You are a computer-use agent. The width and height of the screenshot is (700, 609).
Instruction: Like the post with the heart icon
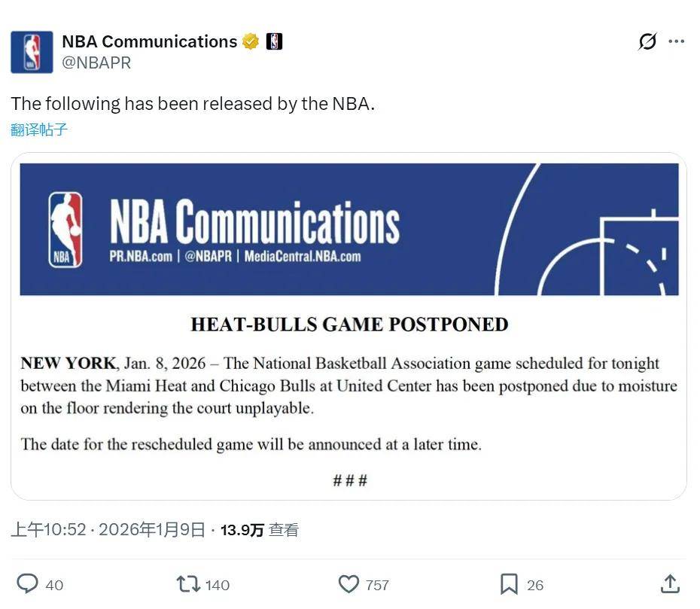pyautogui.click(x=348, y=584)
